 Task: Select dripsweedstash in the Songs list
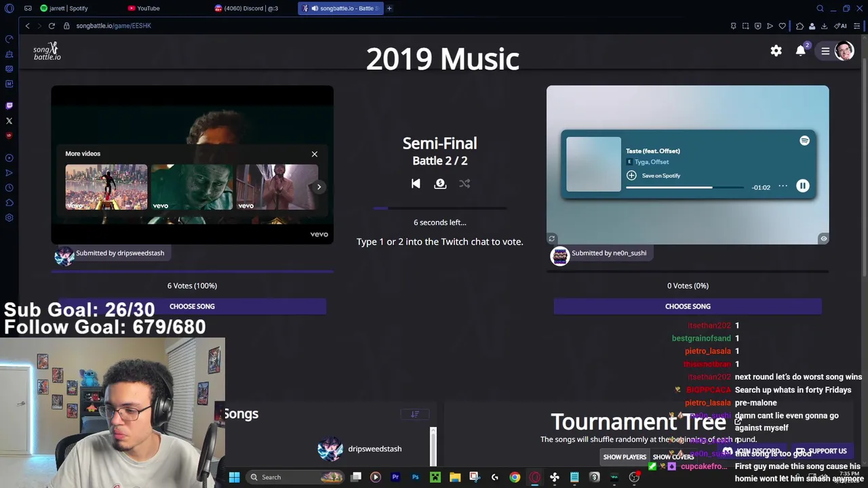[x=360, y=449]
